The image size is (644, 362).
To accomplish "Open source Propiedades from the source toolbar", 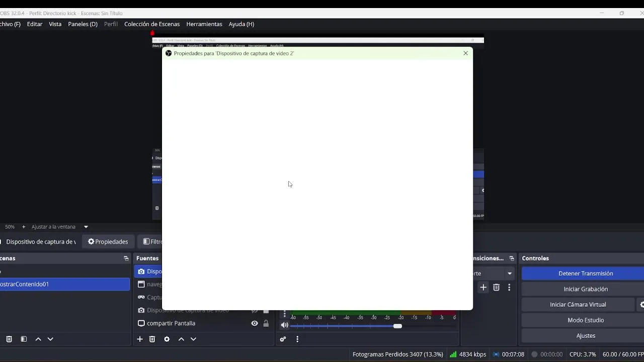I will click(108, 242).
